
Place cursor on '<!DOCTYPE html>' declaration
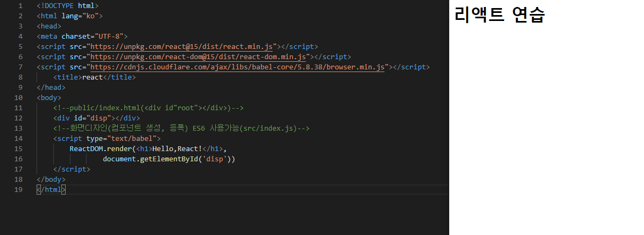67,6
